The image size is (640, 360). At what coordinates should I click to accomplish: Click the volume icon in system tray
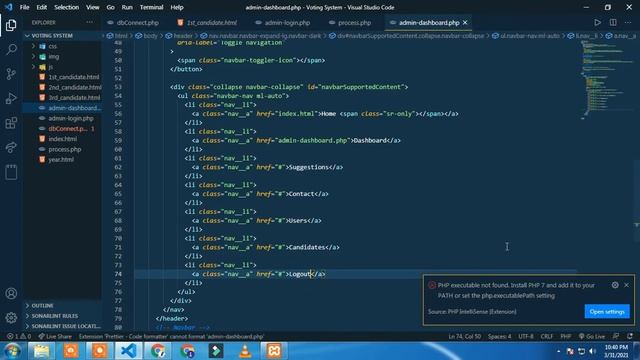pos(593,351)
